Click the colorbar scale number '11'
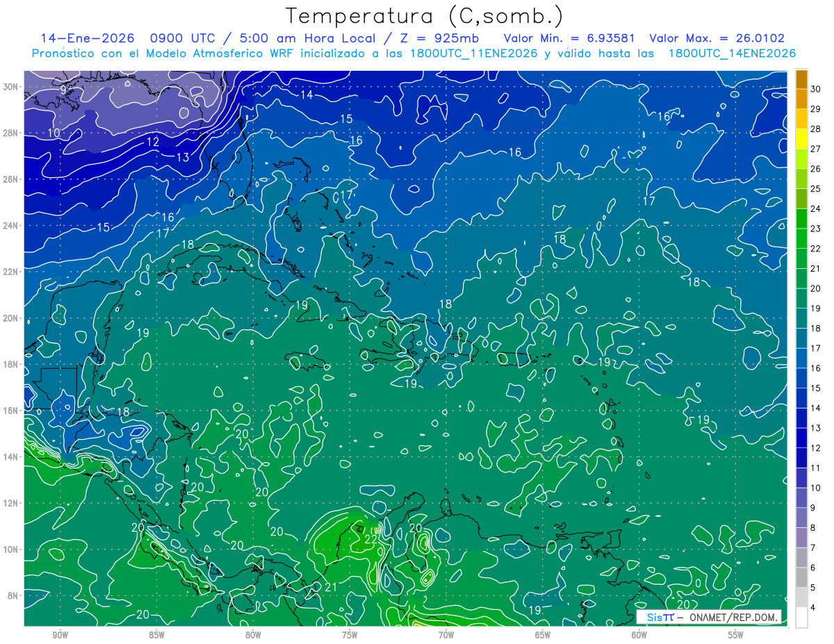Image resolution: width=834 pixels, height=644 pixels. pos(816,468)
